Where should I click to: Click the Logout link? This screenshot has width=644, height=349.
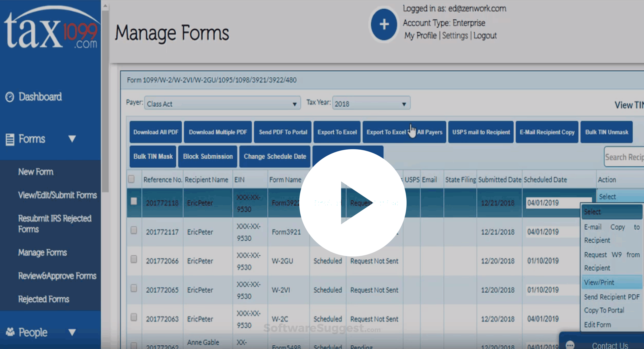485,35
